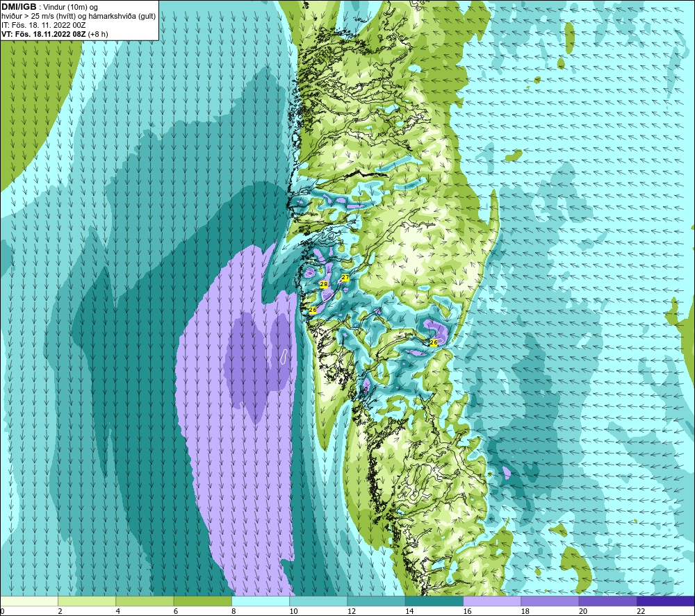
Task: Click the white gust contour outline over the sea
Action: point(284,356)
